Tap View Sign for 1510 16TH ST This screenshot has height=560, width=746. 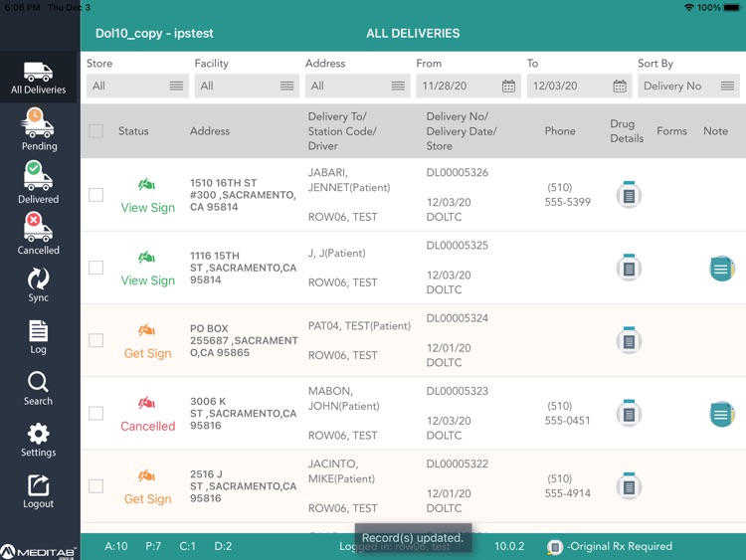[148, 208]
